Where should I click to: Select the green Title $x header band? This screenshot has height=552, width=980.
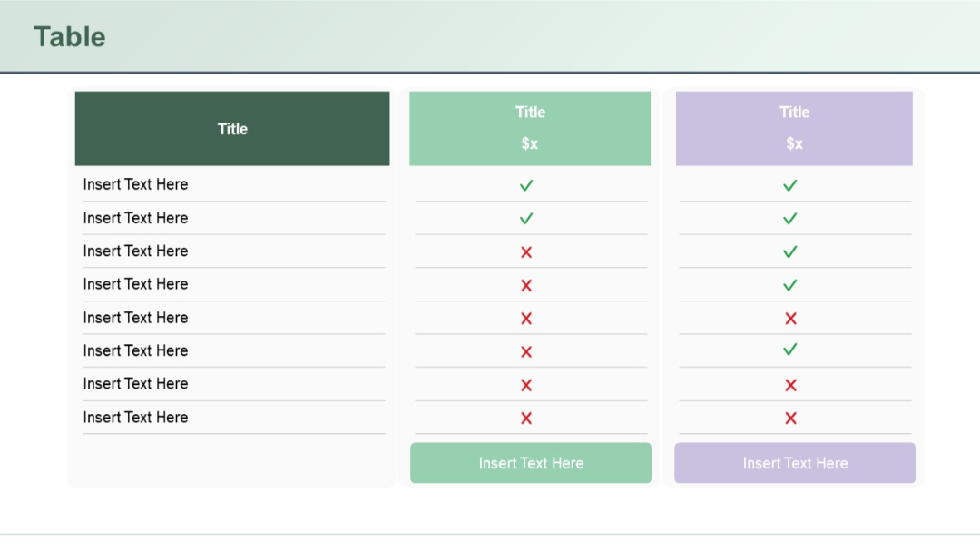[530, 128]
